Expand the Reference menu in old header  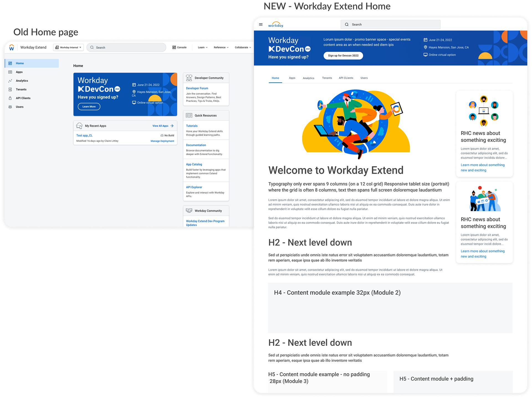coord(221,47)
